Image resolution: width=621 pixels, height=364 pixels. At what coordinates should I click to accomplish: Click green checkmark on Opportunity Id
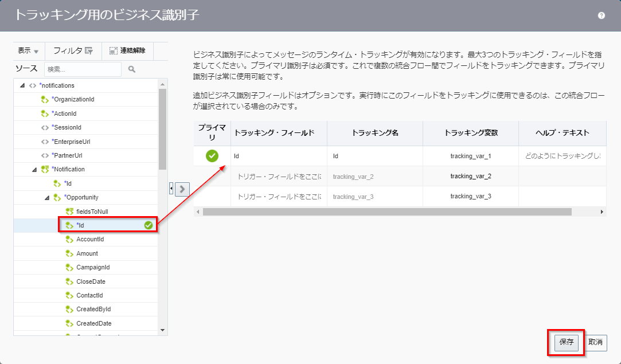(149, 225)
